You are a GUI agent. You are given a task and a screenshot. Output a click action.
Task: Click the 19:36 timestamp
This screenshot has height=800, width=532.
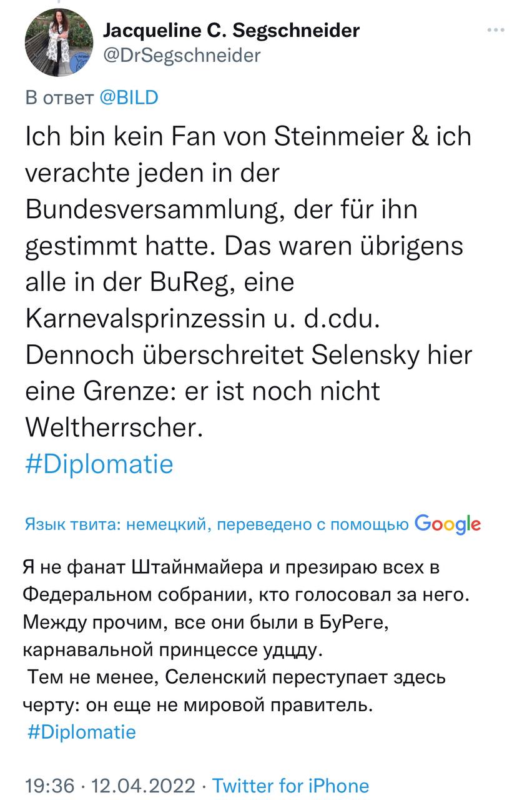[x=49, y=785]
